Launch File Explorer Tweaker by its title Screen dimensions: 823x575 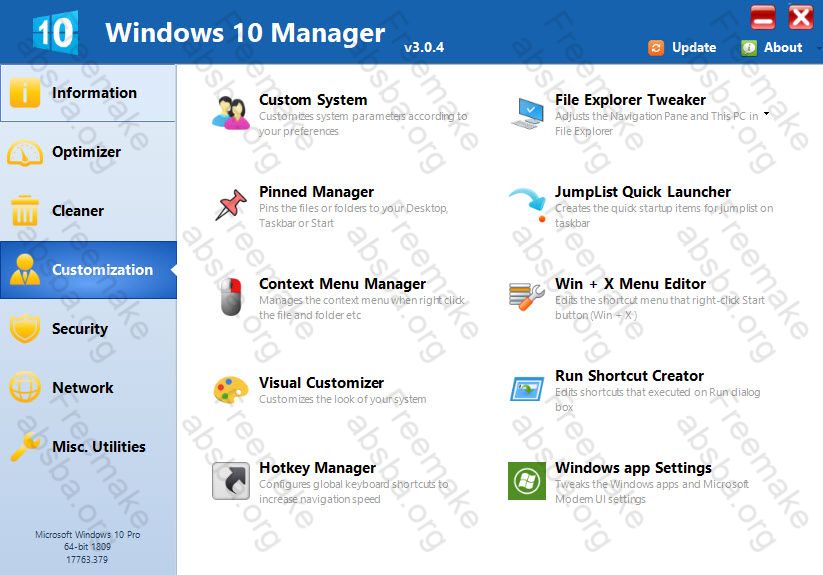(630, 100)
